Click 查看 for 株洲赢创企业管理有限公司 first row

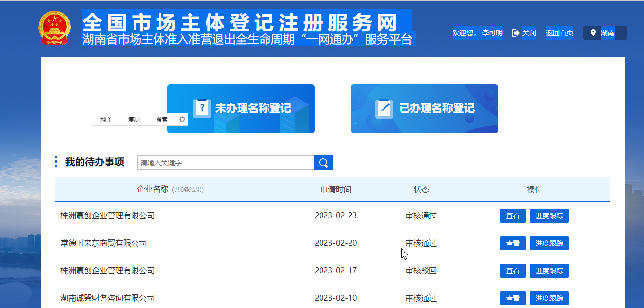(512, 215)
